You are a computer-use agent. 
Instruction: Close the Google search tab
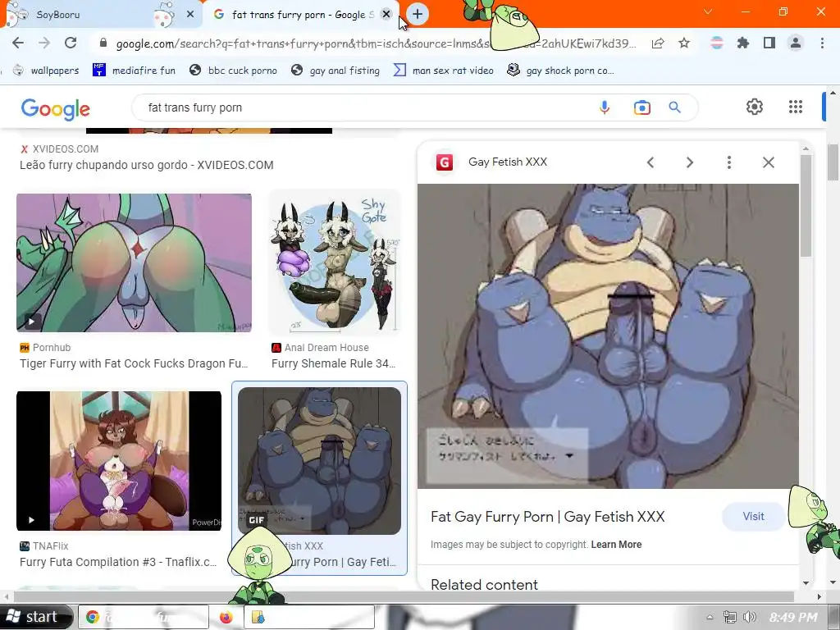coord(386,15)
